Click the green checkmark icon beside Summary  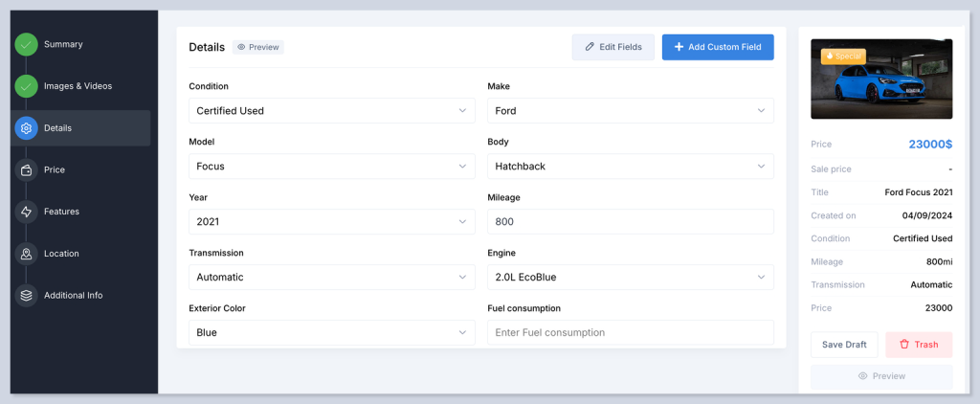click(26, 44)
